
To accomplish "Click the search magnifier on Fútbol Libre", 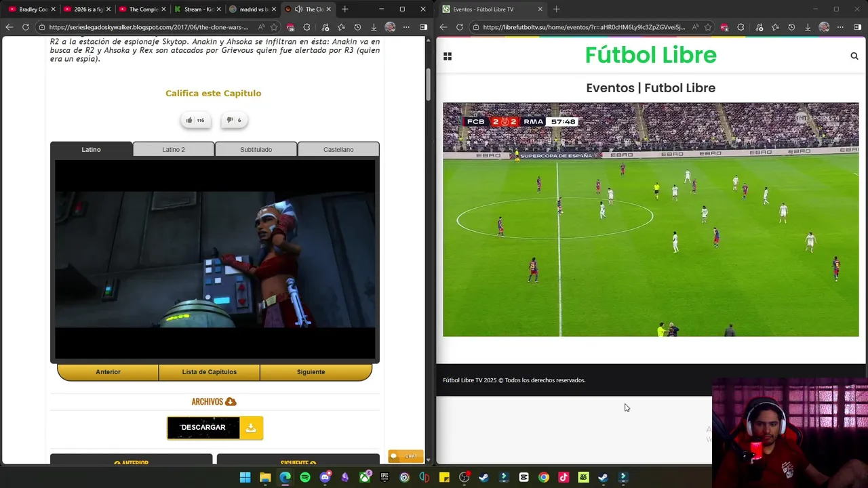I will click(854, 56).
